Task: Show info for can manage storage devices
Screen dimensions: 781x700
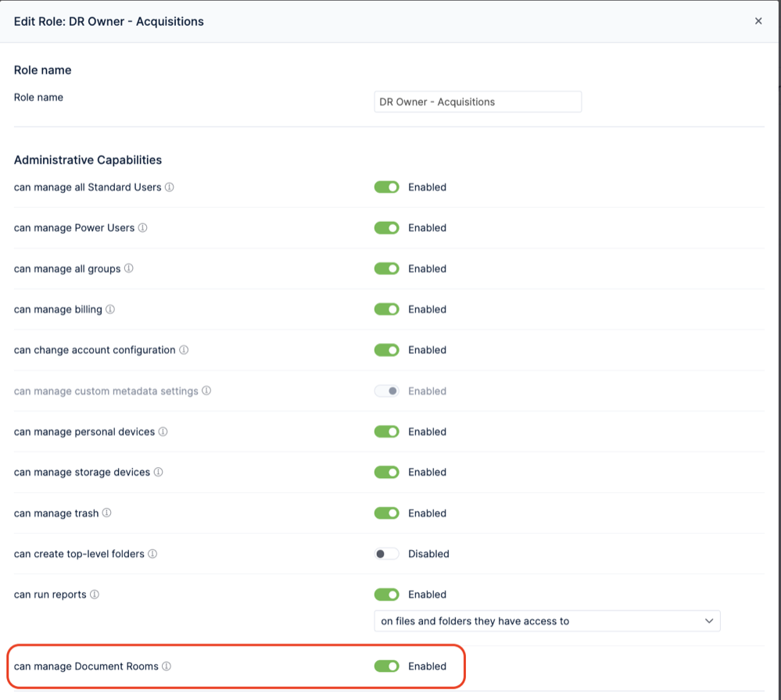Action: coord(158,472)
